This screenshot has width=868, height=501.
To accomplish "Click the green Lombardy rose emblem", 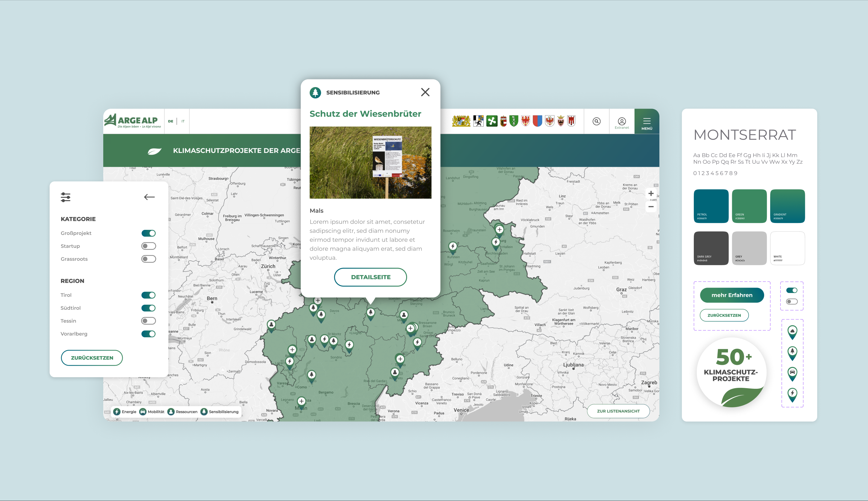I will coord(492,121).
